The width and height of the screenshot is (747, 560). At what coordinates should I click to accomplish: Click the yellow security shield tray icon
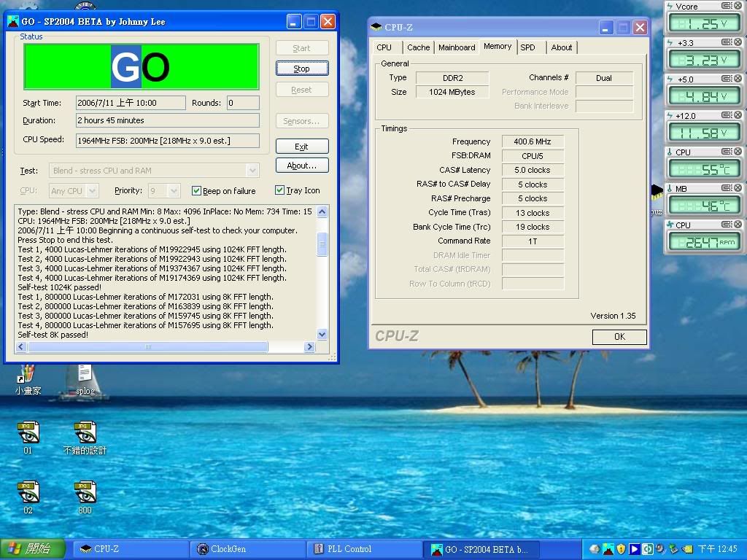(x=621, y=549)
